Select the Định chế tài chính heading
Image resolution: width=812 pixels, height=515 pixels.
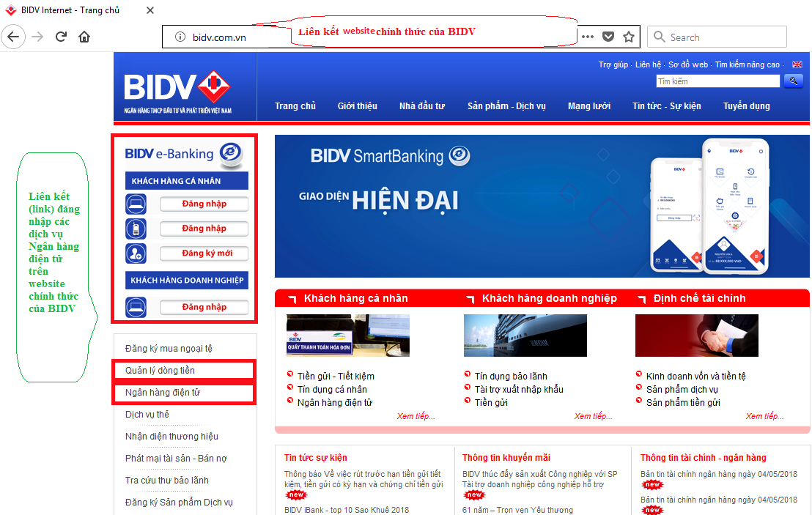click(x=700, y=298)
